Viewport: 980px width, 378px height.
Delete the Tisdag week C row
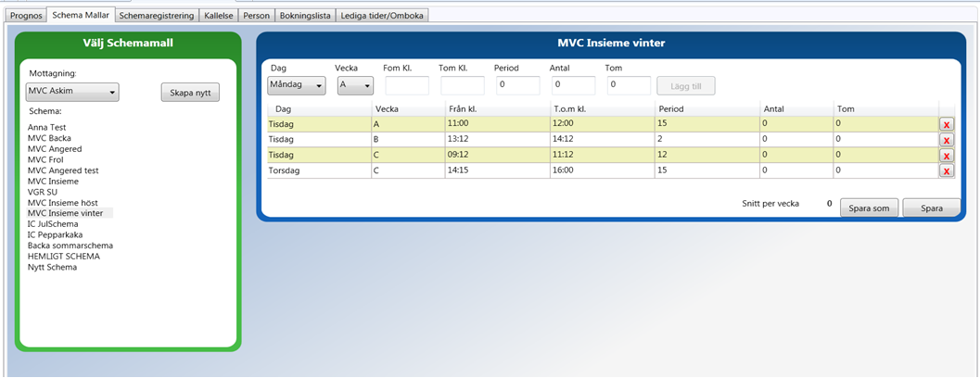(947, 156)
